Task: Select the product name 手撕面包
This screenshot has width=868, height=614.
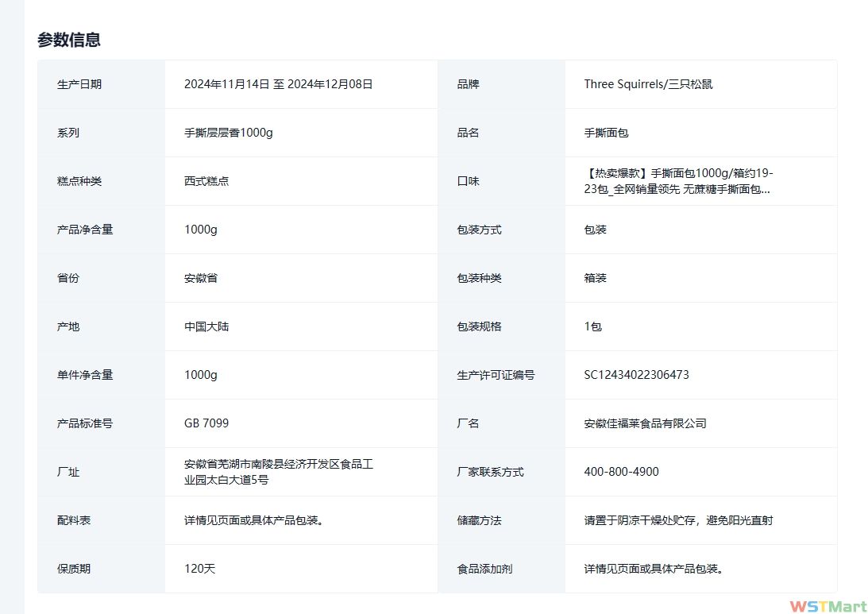Action: click(606, 133)
